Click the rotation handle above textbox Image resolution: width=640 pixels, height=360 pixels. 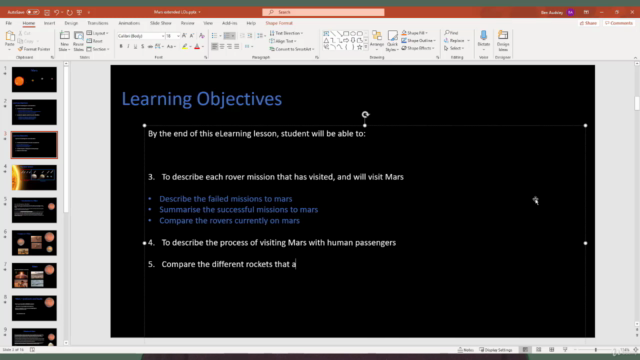365,115
